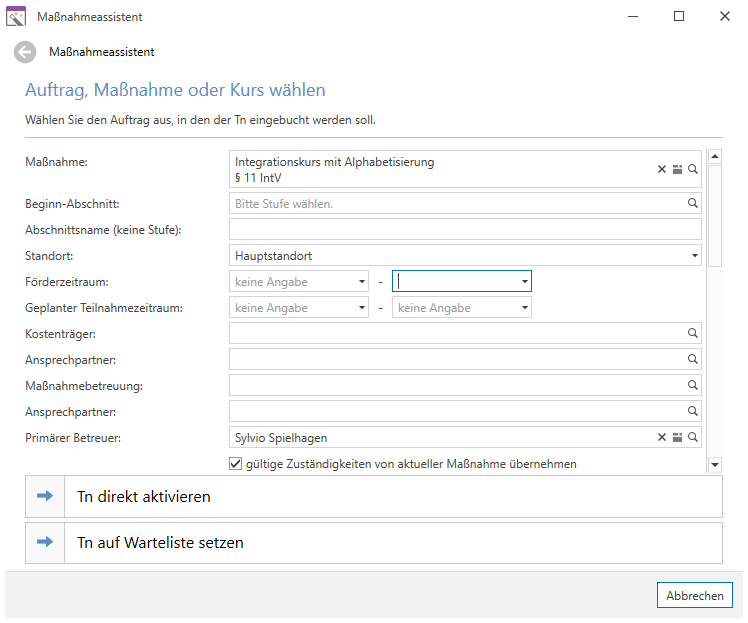Open the Förderzeitraum end date dropdown arrow

coord(525,282)
